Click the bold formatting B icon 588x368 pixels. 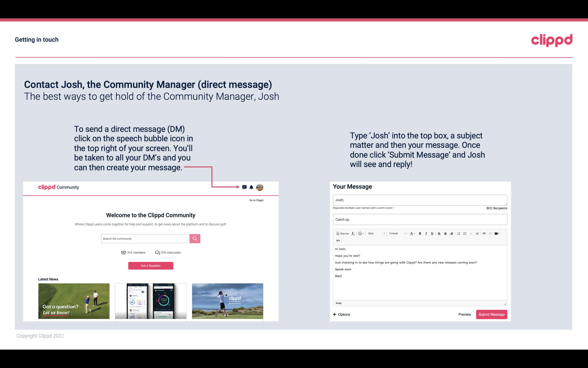click(419, 234)
